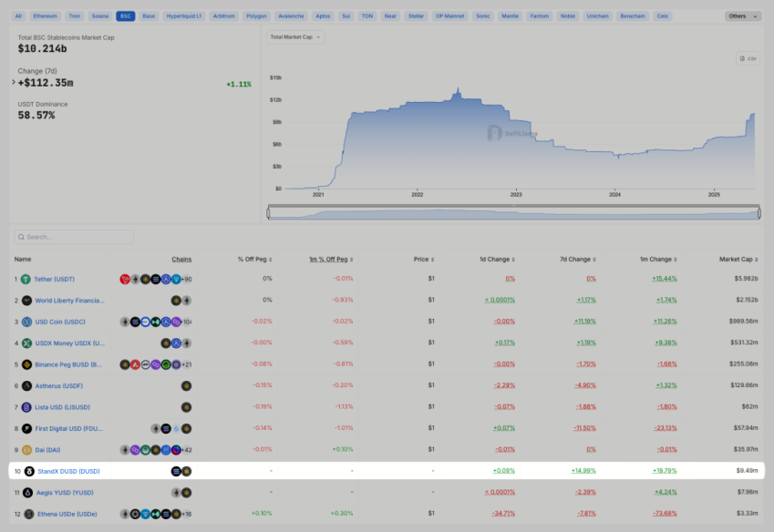The height and width of the screenshot is (532, 774).
Task: Sort table by 1m % Off Peg column
Action: 331,260
